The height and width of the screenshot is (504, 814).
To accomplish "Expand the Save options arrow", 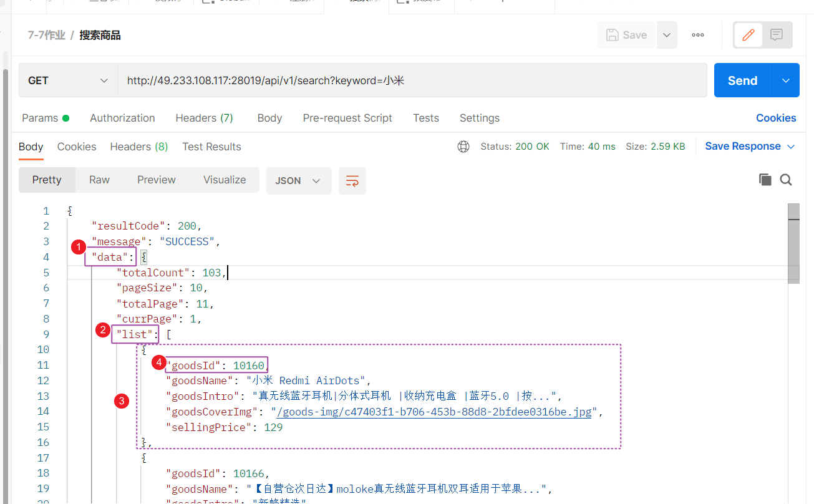I will pyautogui.click(x=667, y=35).
